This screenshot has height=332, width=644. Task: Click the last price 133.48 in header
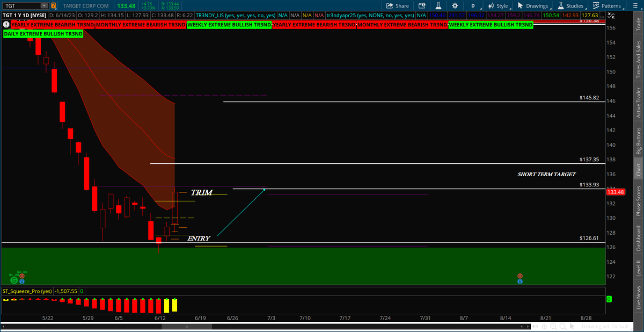[x=126, y=5]
